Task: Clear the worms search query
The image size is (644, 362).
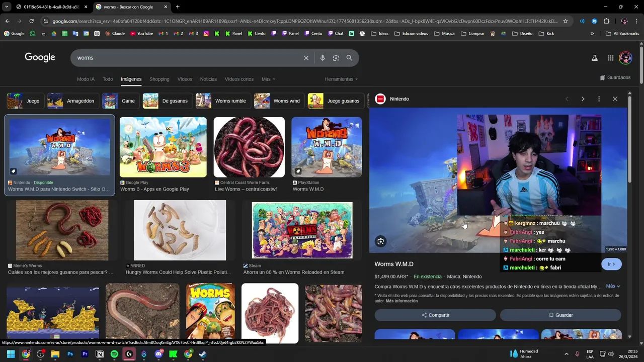Action: [306, 58]
